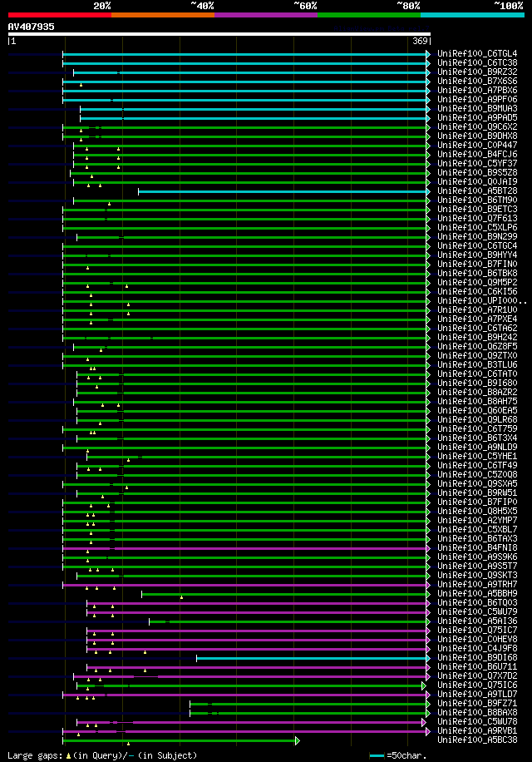Open hit UniRef100_B9RZ32

pos(477,72)
